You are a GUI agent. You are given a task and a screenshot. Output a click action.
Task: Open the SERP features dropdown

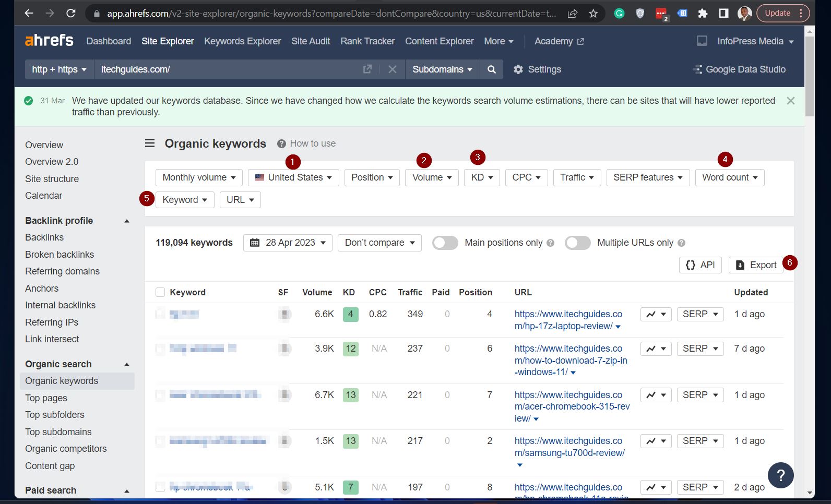point(648,177)
